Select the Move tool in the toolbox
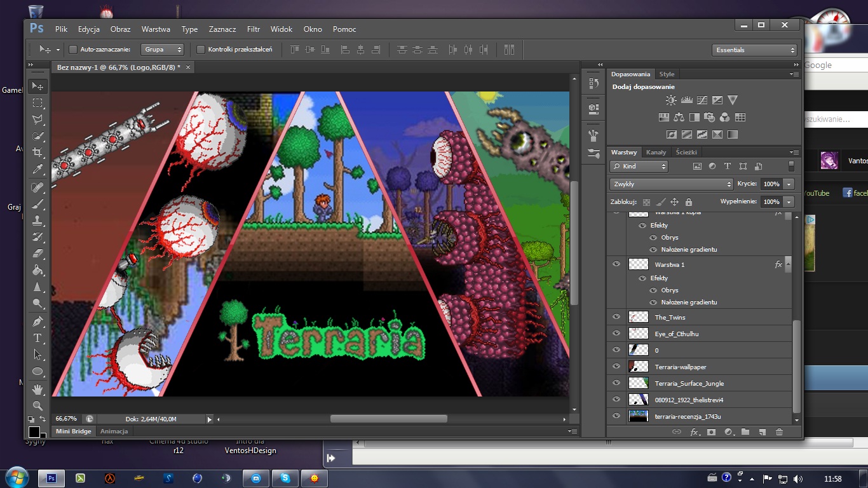Viewport: 868px width, 488px height. (38, 86)
